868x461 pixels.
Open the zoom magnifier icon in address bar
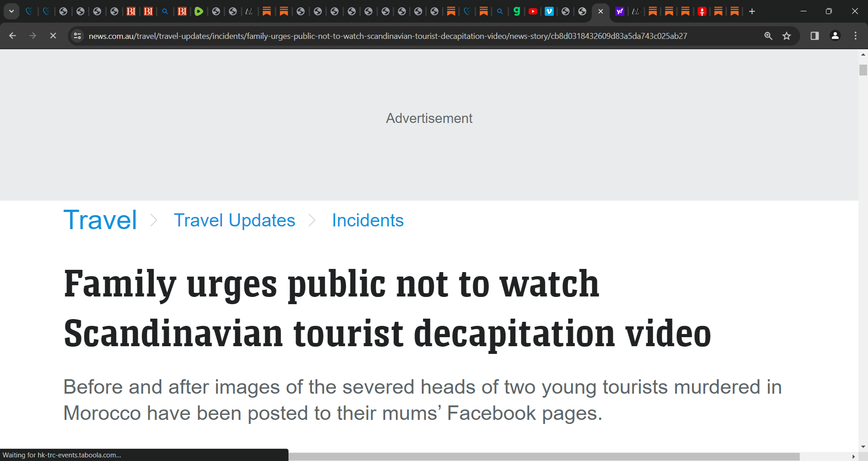(768, 36)
